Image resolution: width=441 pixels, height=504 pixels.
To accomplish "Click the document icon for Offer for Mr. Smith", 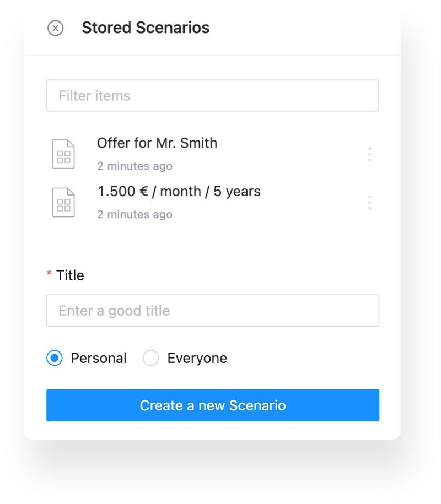I will pos(63,154).
